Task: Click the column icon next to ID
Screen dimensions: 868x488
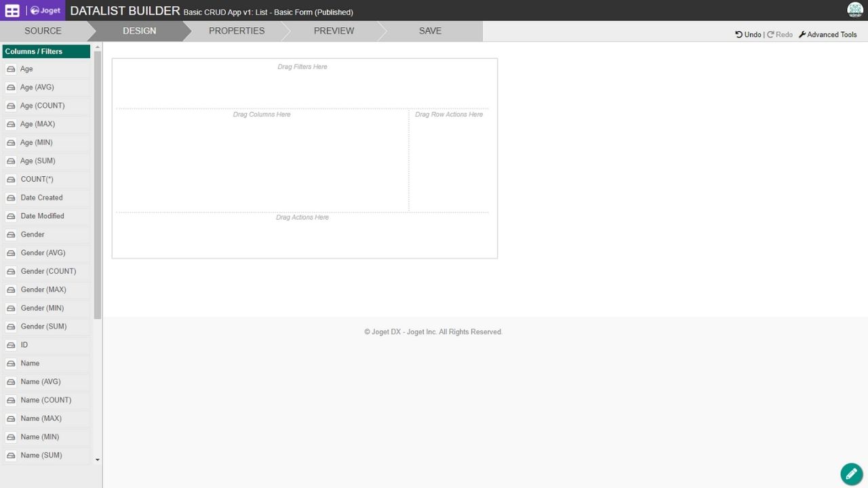Action: pyautogui.click(x=11, y=345)
